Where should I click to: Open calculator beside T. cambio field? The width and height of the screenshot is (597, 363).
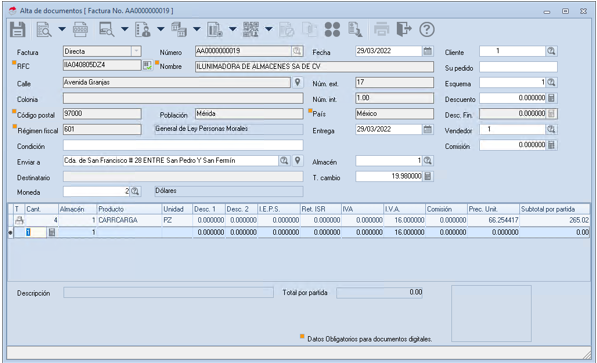click(x=428, y=176)
